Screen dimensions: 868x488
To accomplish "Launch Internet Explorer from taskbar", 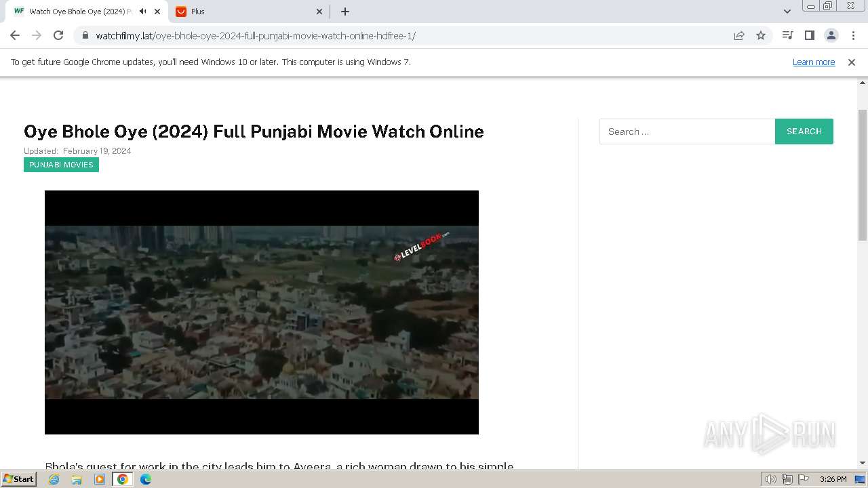I will (54, 479).
